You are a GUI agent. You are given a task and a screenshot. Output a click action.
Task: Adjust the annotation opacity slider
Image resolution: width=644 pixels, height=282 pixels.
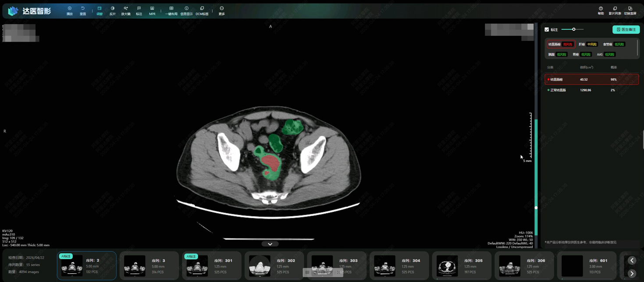coord(573,29)
